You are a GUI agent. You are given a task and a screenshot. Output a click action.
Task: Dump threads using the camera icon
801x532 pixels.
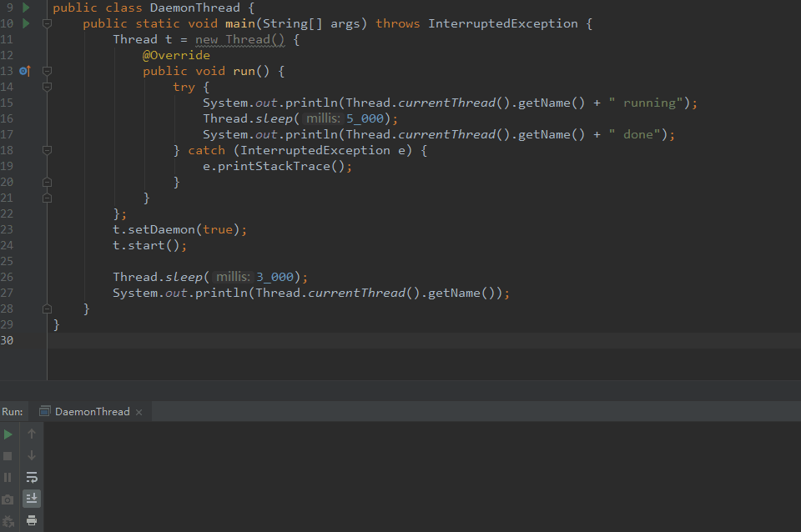[8, 499]
